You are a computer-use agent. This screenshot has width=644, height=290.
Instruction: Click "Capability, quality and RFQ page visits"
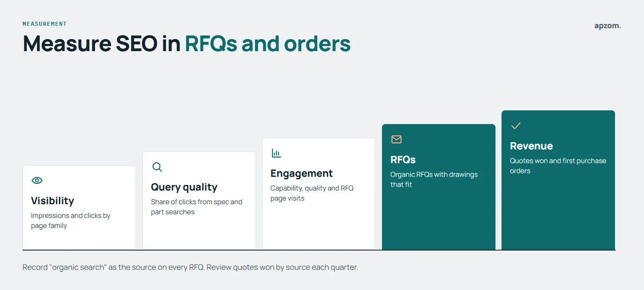click(x=312, y=193)
